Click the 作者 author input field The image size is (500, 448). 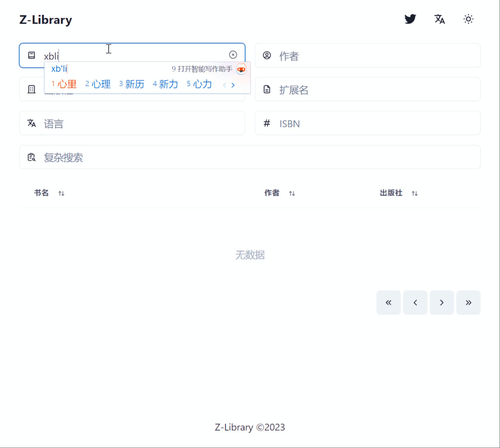368,56
